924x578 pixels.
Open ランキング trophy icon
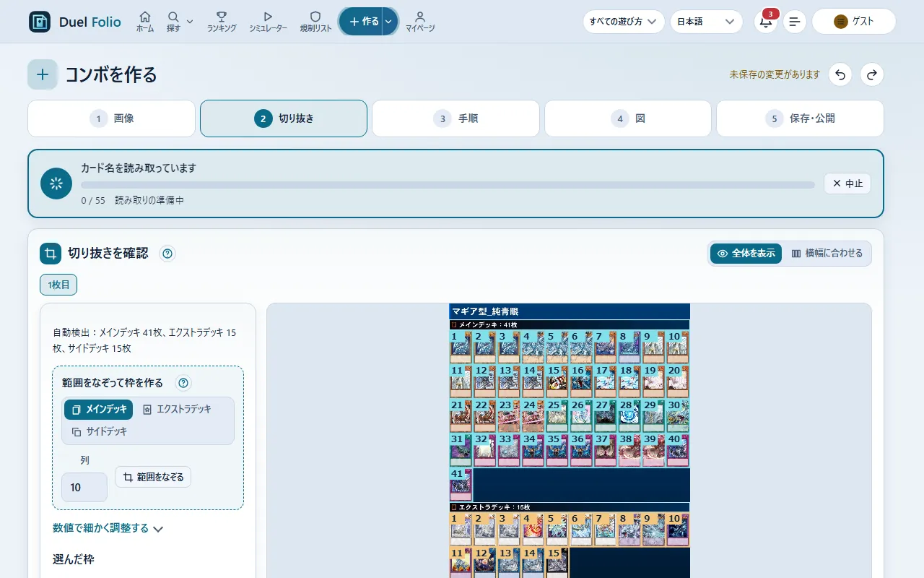[222, 17]
